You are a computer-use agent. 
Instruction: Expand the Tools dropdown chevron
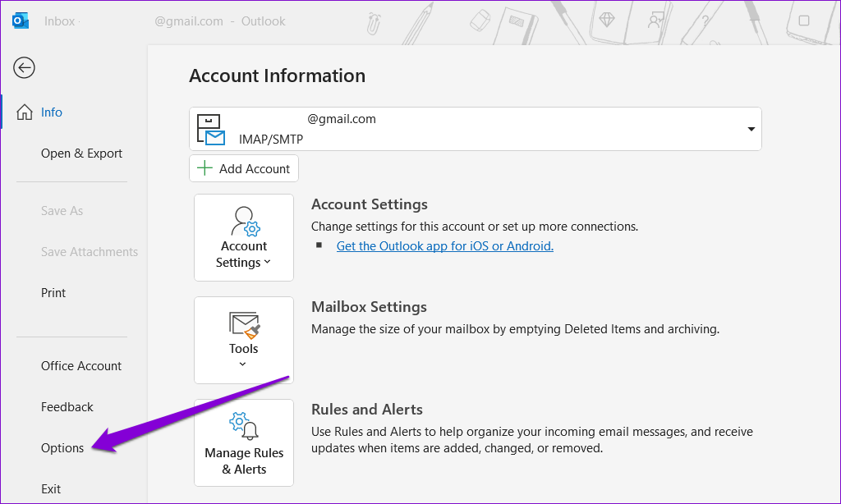(x=243, y=362)
